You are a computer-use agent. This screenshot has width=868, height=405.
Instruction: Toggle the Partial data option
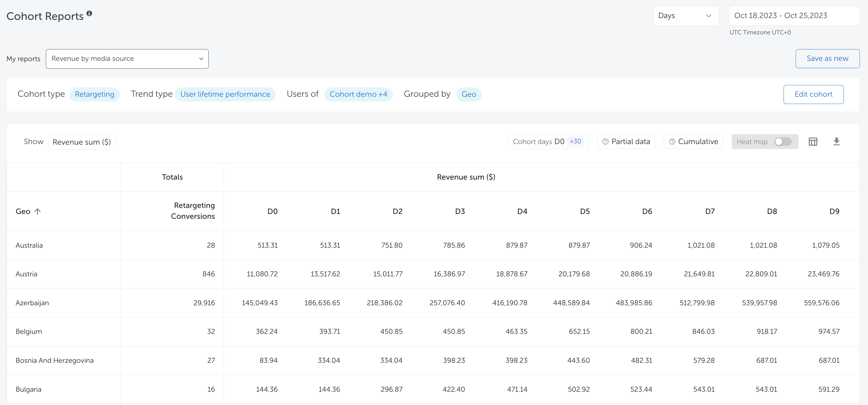(x=630, y=142)
